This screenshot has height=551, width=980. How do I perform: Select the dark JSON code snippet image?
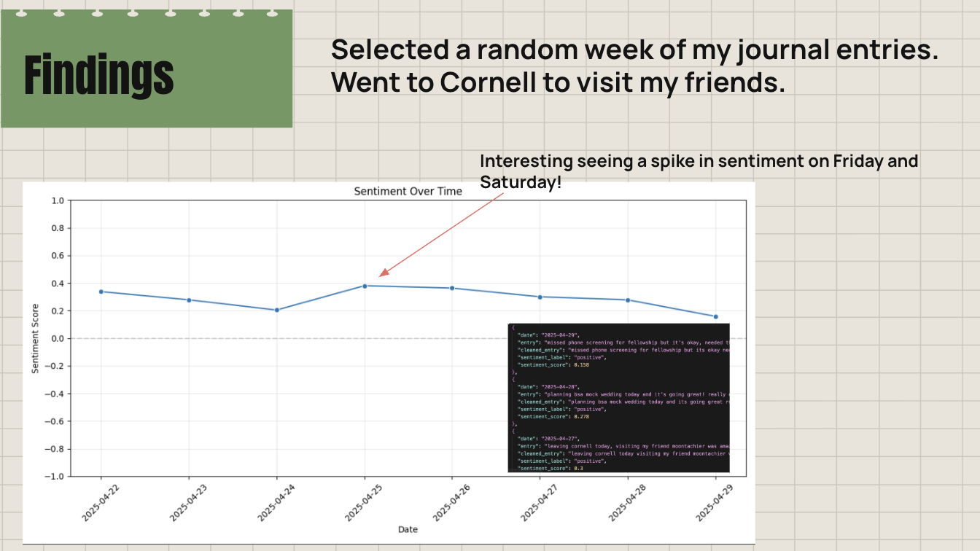coord(618,397)
